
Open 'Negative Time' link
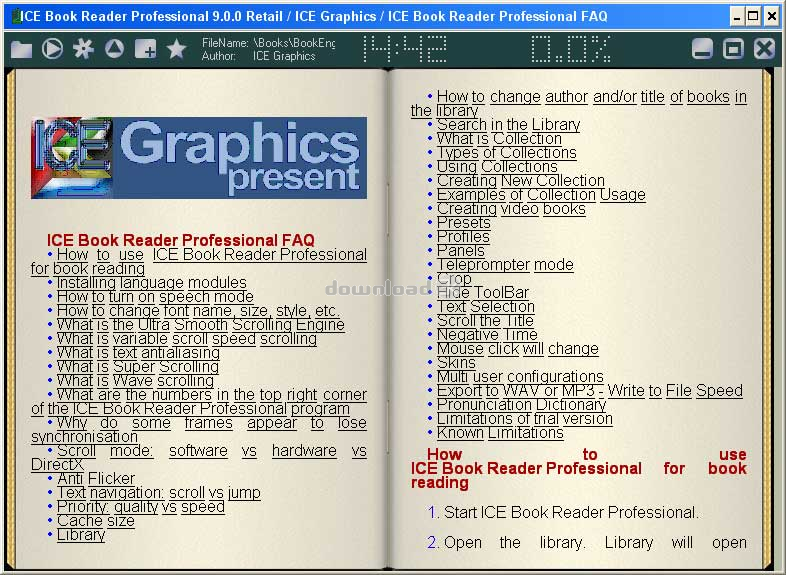tap(487, 335)
